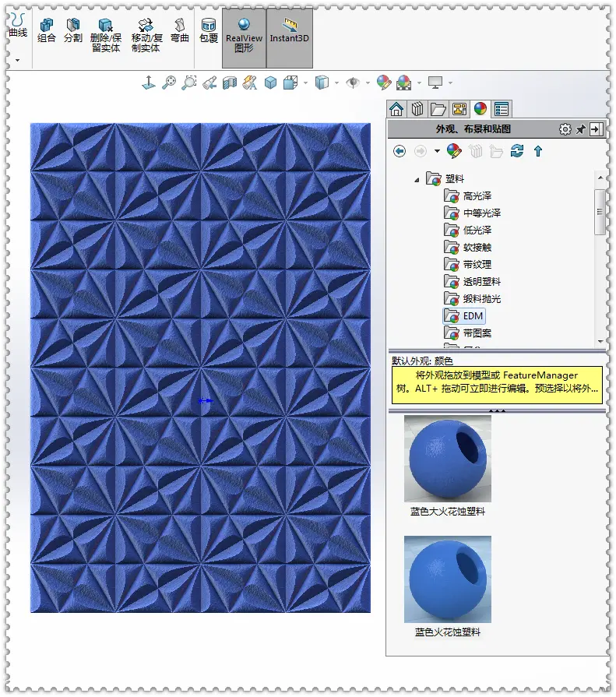Open the SOLIDWORKS Resources home tab
The width and height of the screenshot is (616, 697).
click(x=396, y=109)
